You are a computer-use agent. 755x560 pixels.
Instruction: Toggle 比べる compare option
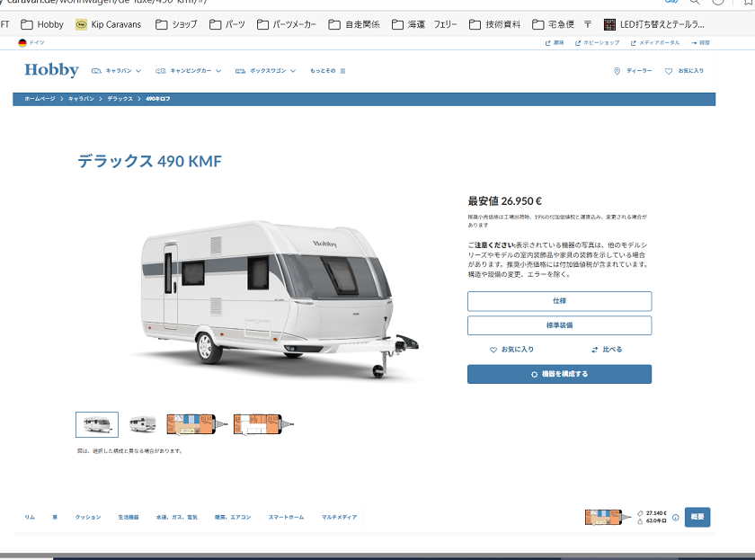(607, 350)
